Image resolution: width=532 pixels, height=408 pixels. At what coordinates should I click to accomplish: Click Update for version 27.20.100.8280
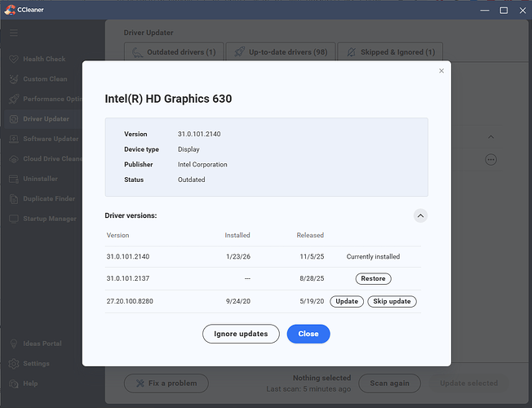coord(347,301)
